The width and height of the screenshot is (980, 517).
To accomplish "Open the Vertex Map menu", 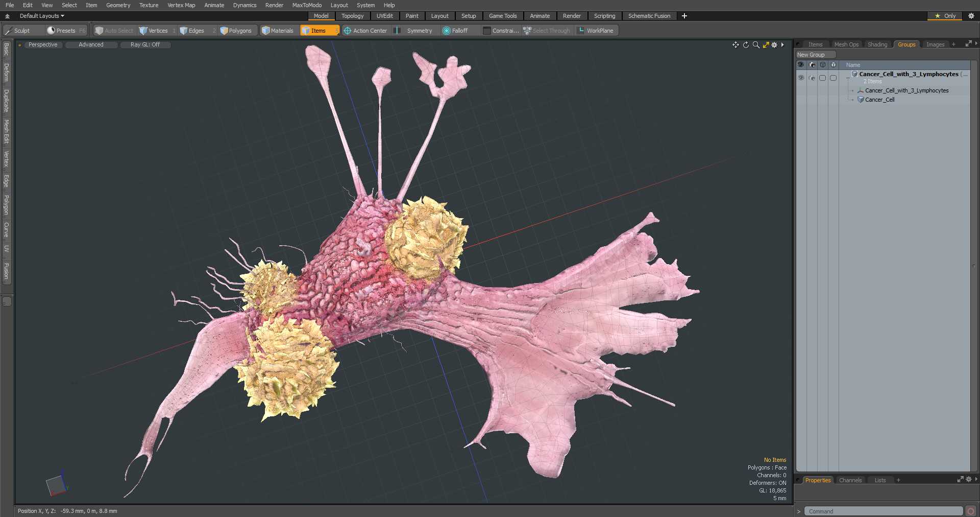I will (x=181, y=5).
